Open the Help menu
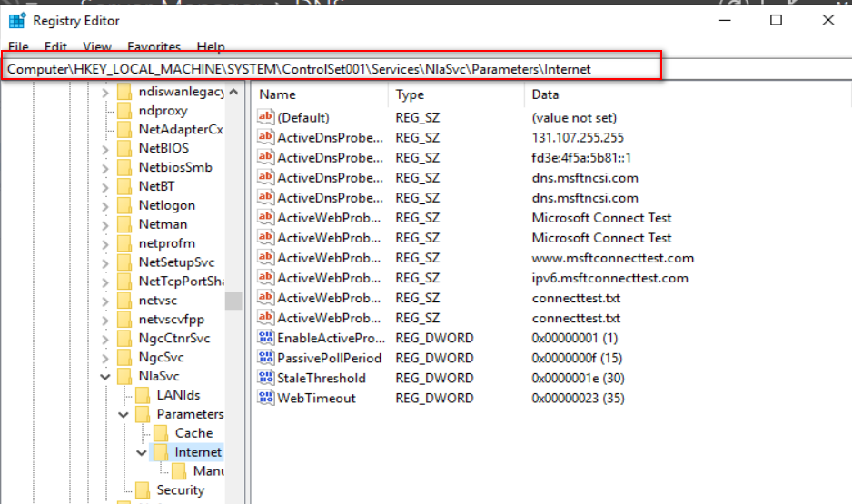852x504 pixels. pyautogui.click(x=211, y=46)
